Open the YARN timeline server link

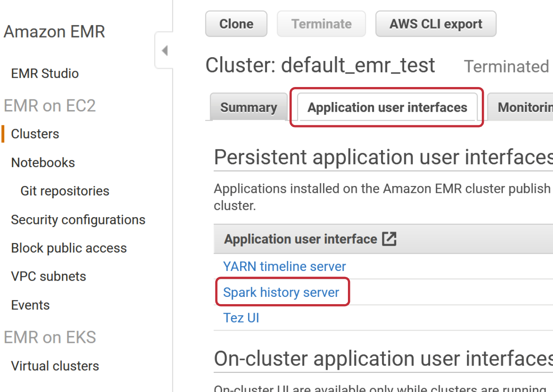pyautogui.click(x=284, y=267)
